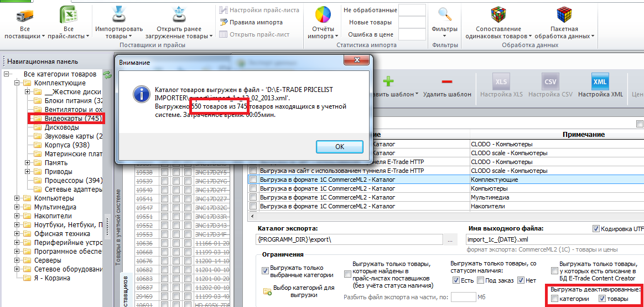Screen dimensions: 644x307
Task: Select the Накопители CommerceML2 template row
Action: (x=445, y=206)
